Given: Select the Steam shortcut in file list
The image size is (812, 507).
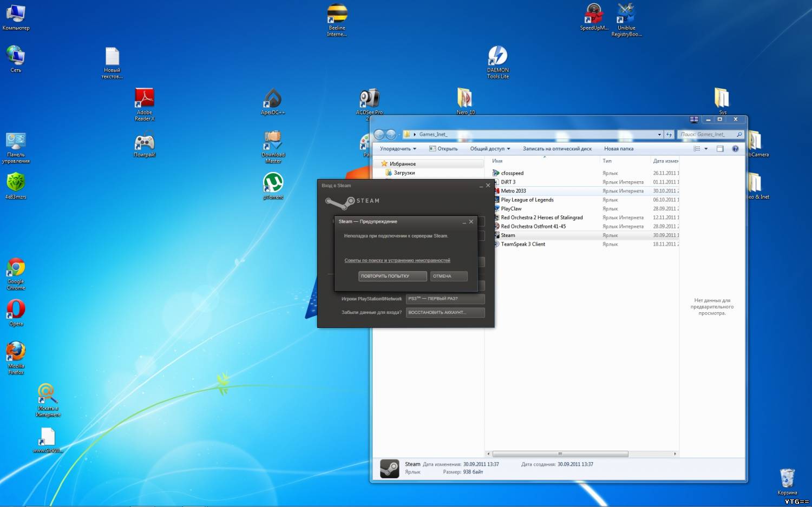Looking at the screenshot, I should 585,235.
